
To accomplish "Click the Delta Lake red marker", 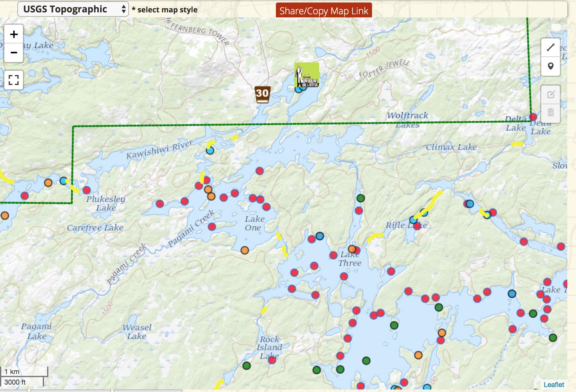I will (533, 117).
